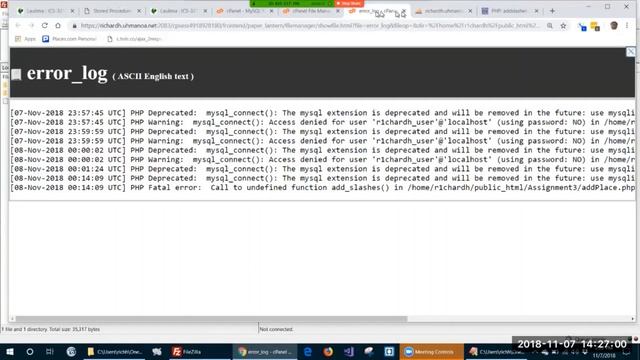
Task: Open the Apps bookmarks shortcut
Action: click(x=25, y=39)
